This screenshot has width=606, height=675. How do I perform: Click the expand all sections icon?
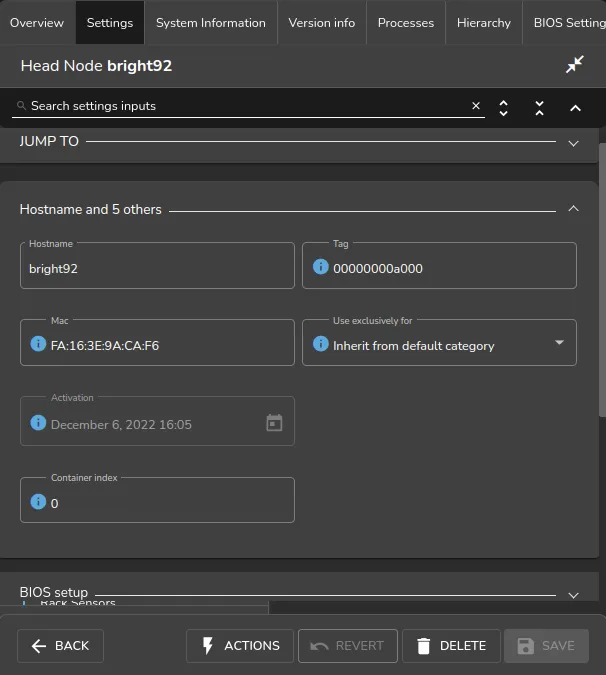tap(503, 108)
